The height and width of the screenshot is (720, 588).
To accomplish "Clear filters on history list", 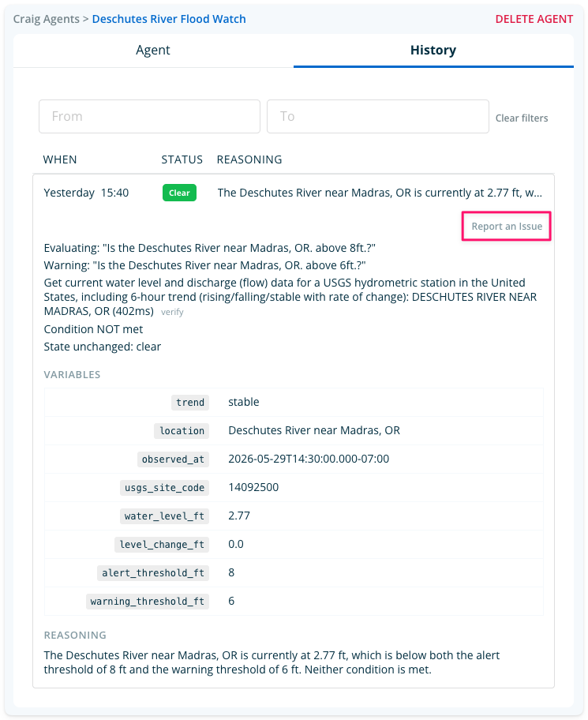I will coord(522,118).
